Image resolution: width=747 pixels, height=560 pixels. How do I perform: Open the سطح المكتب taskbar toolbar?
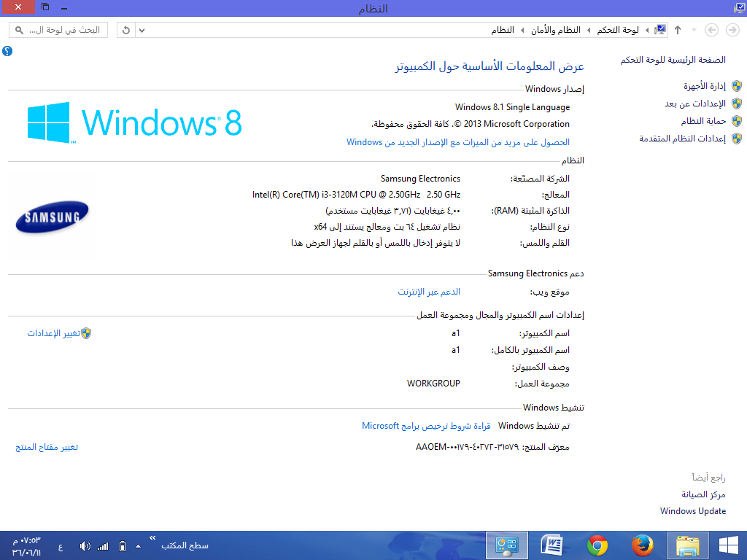pos(185,545)
